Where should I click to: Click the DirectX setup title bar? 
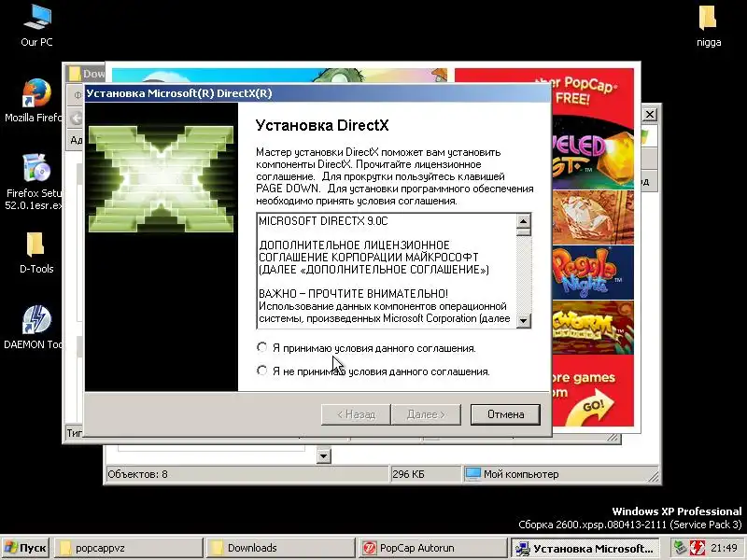click(317, 93)
